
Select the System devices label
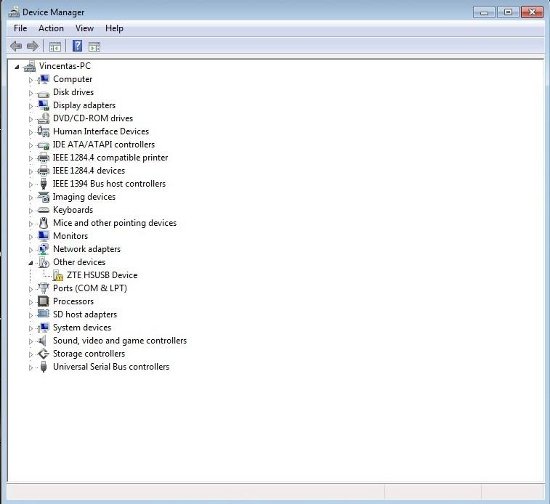[x=82, y=328]
